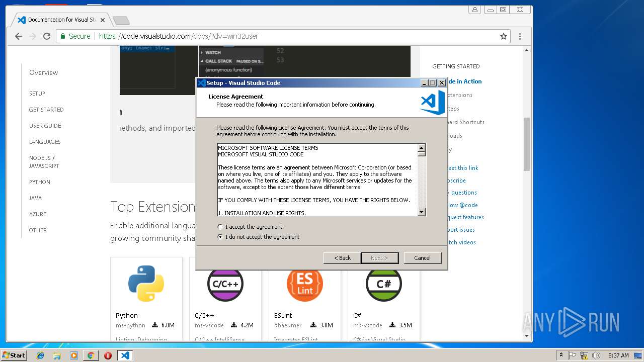644x362 pixels.
Task: Switch to VS Code Setup in taskbar
Action: tap(125, 355)
